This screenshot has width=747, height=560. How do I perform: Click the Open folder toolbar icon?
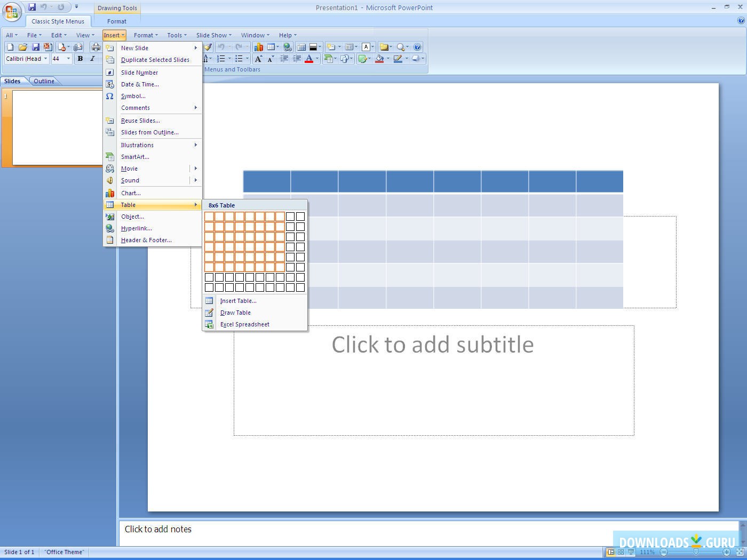(22, 47)
